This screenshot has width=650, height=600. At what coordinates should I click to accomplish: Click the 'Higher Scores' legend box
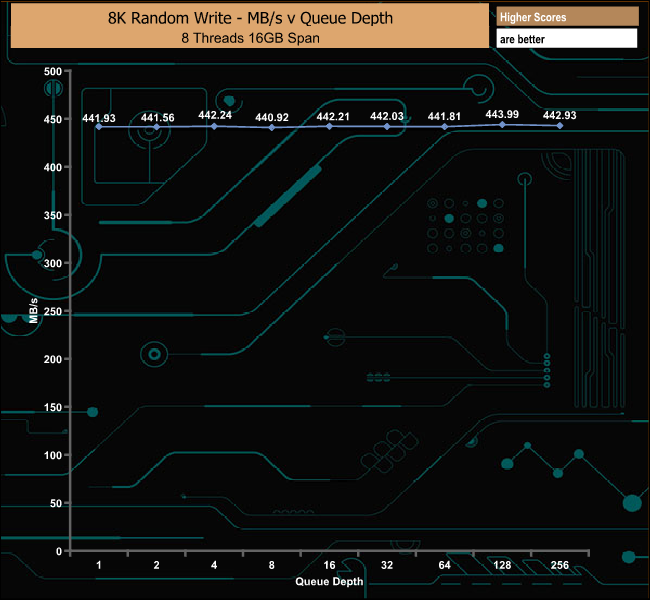click(566, 17)
